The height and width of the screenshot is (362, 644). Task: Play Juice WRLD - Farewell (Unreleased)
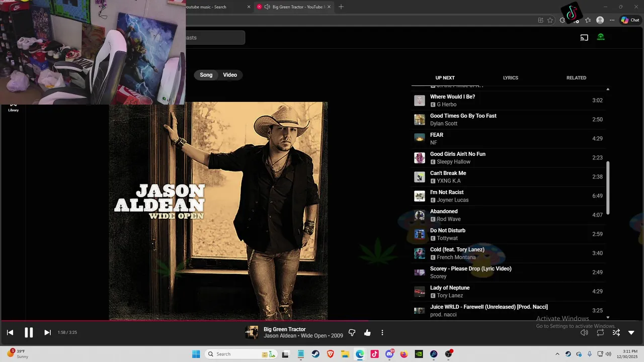pyautogui.click(x=509, y=311)
